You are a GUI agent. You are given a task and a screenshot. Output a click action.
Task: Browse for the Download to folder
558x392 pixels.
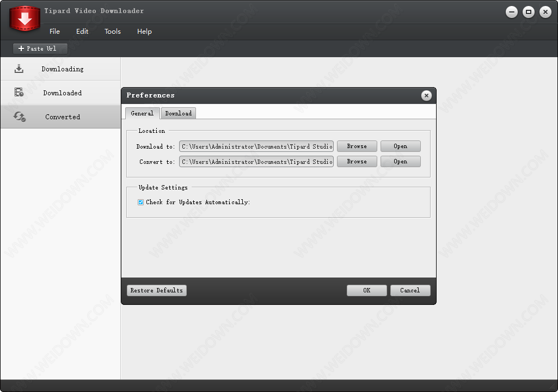[357, 146]
